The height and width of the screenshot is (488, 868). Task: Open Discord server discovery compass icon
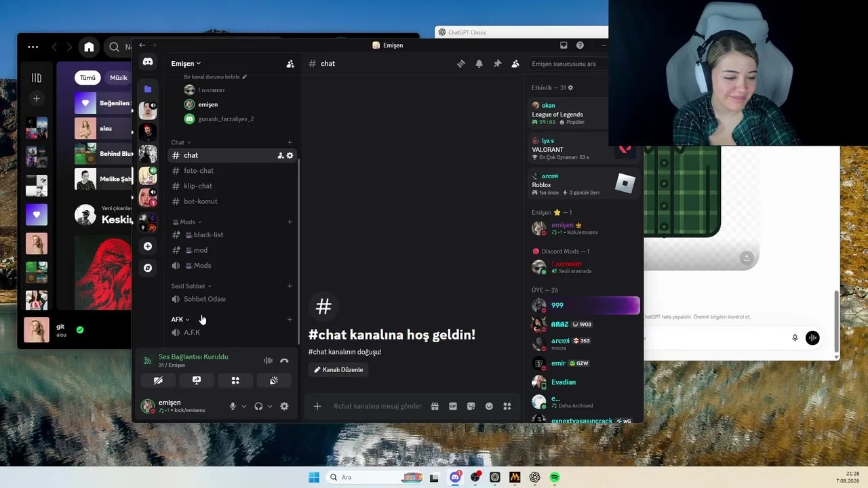(x=148, y=268)
